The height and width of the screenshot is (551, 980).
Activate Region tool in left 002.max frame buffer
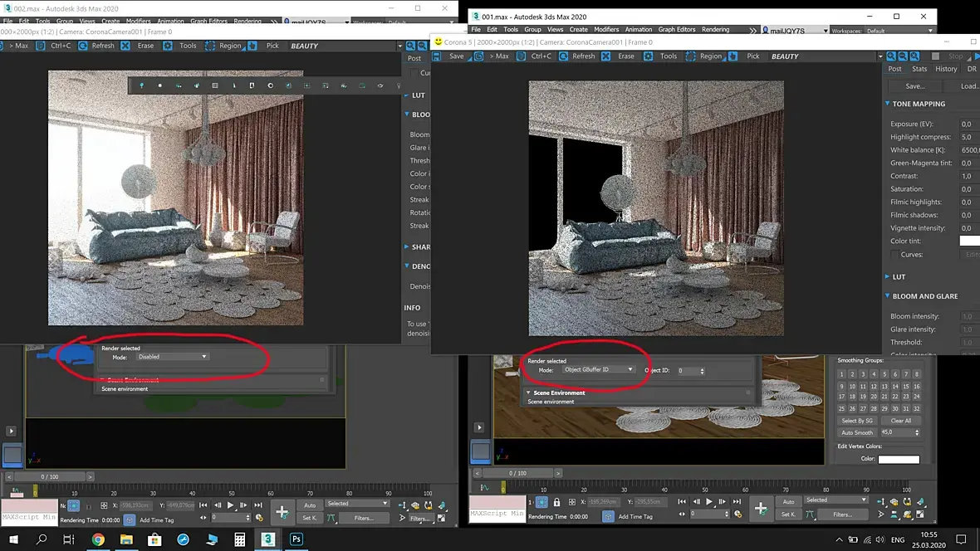click(210, 46)
